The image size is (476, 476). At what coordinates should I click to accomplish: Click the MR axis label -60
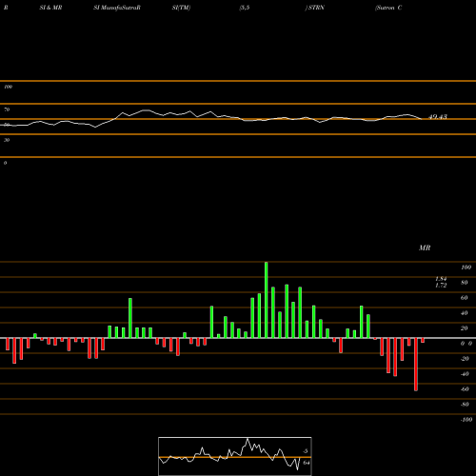[465, 389]
